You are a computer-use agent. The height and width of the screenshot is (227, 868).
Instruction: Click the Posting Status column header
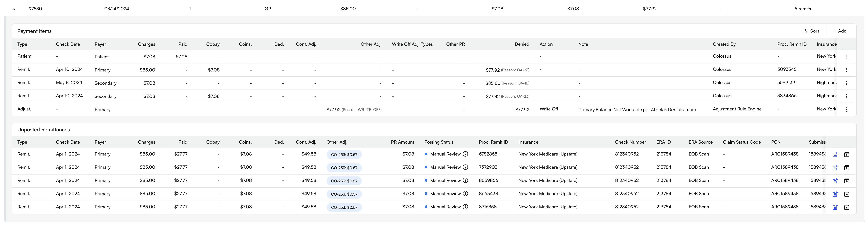coord(439,142)
